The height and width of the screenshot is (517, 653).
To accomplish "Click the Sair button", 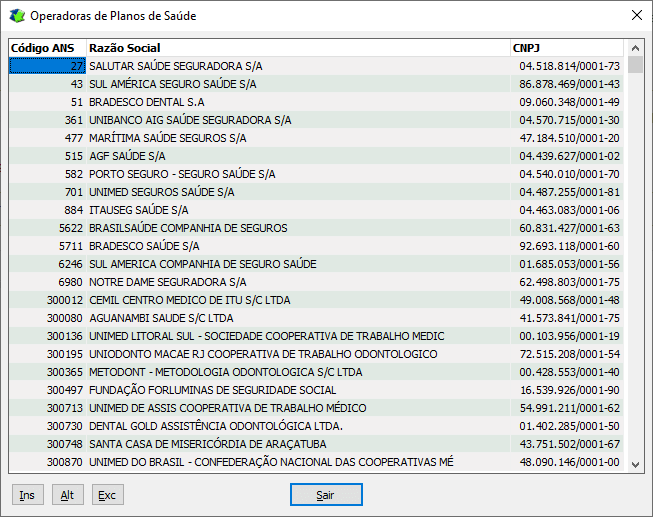I will pyautogui.click(x=325, y=495).
